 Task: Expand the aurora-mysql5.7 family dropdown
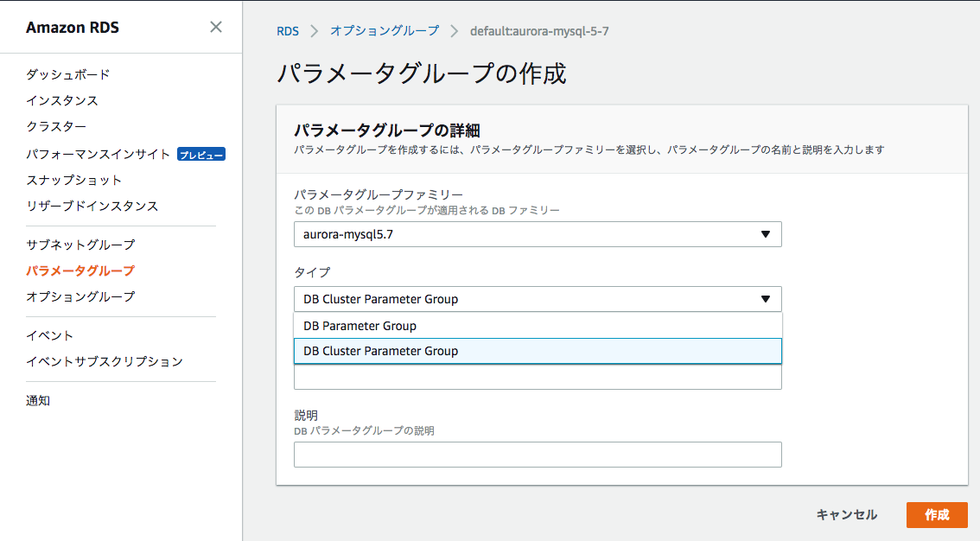pos(537,234)
